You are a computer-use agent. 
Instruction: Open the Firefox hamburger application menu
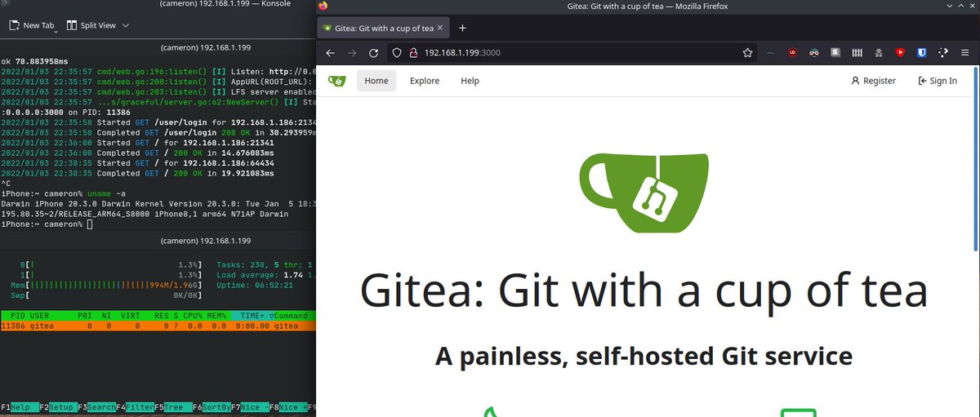[x=965, y=52]
